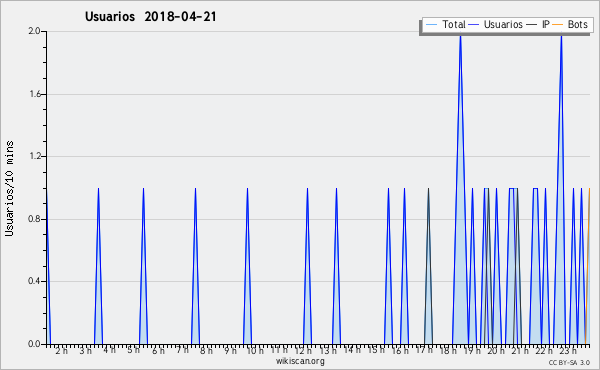Click the '6 h' x-axis label
Viewport: 600px width, 370px height.
click(158, 351)
